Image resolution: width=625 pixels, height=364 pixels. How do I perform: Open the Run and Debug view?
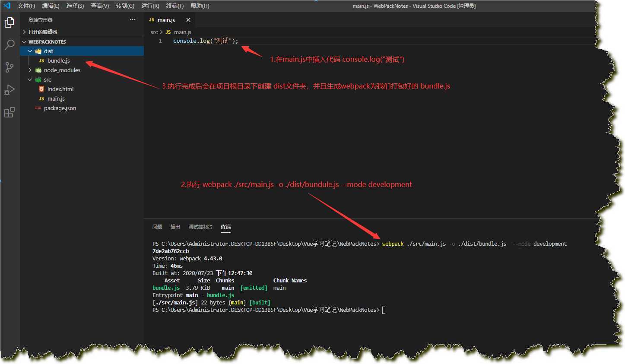[10, 90]
